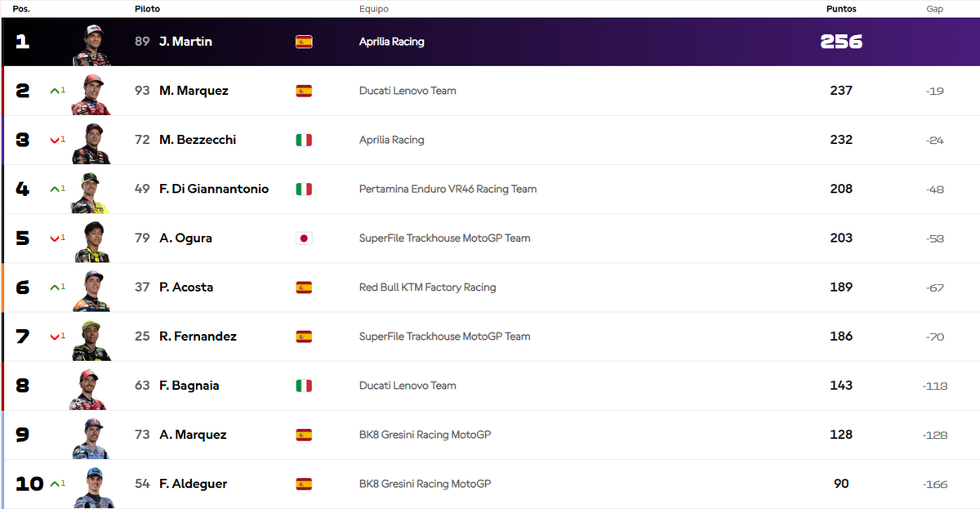The height and width of the screenshot is (509, 980).
Task: Open M. Marquez's rider photo
Action: point(91,94)
